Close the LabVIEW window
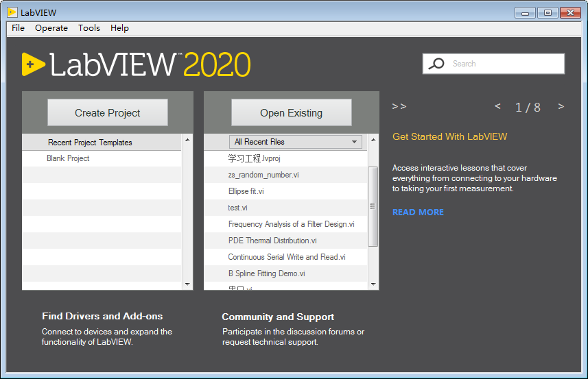Image resolution: width=588 pixels, height=379 pixels. [x=570, y=13]
